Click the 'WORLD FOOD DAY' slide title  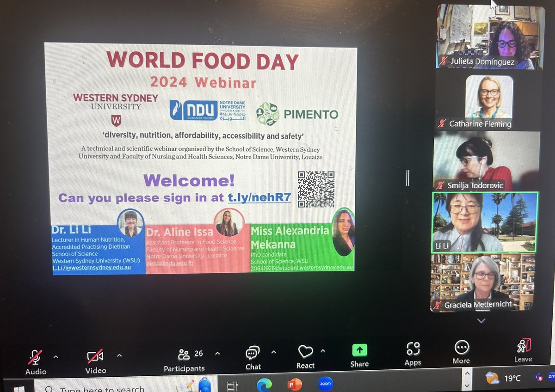click(203, 61)
